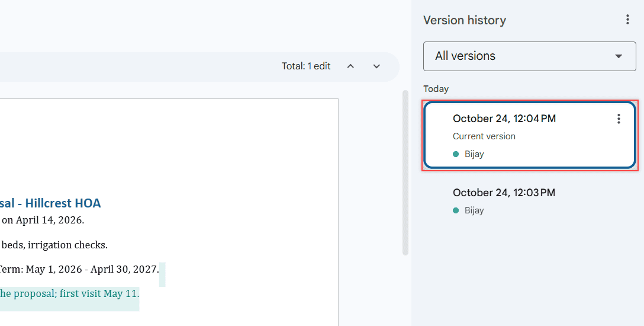Go to the next edit with down chevron
The height and width of the screenshot is (326, 644).
tap(376, 66)
